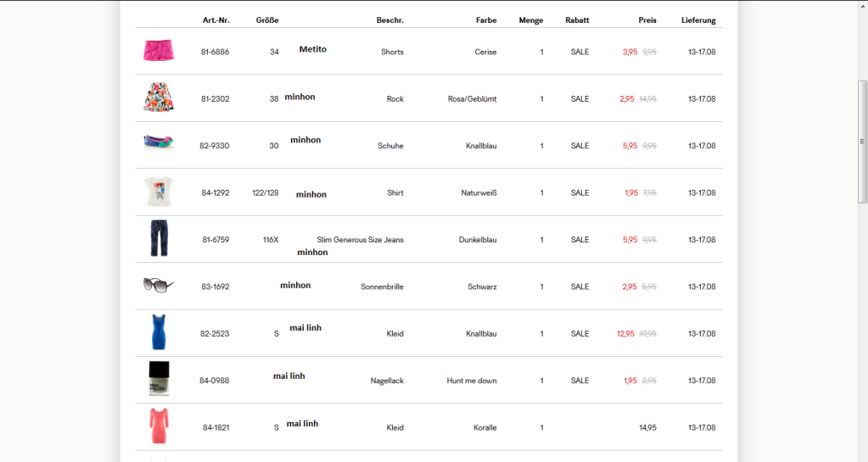
Task: Click the Nagellack item description
Action: click(x=387, y=381)
